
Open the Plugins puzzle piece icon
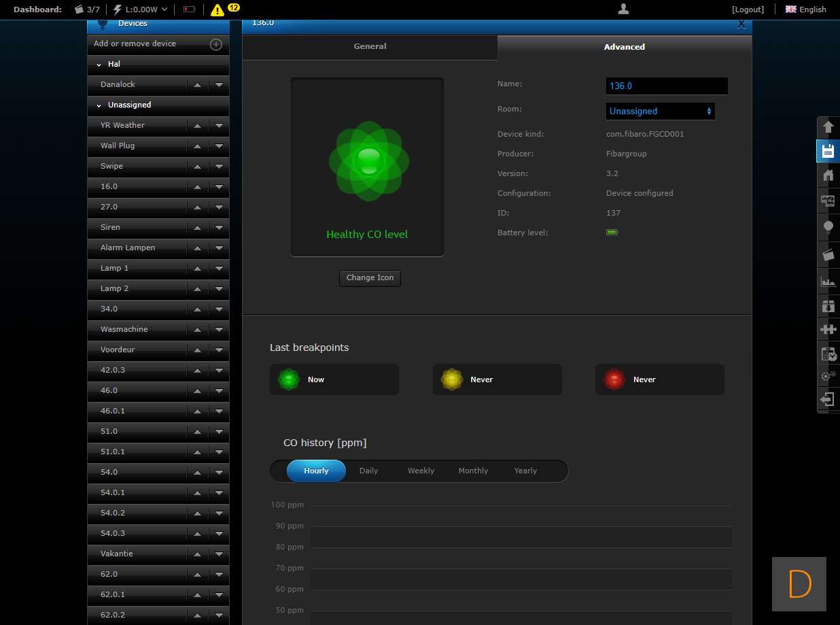(828, 329)
